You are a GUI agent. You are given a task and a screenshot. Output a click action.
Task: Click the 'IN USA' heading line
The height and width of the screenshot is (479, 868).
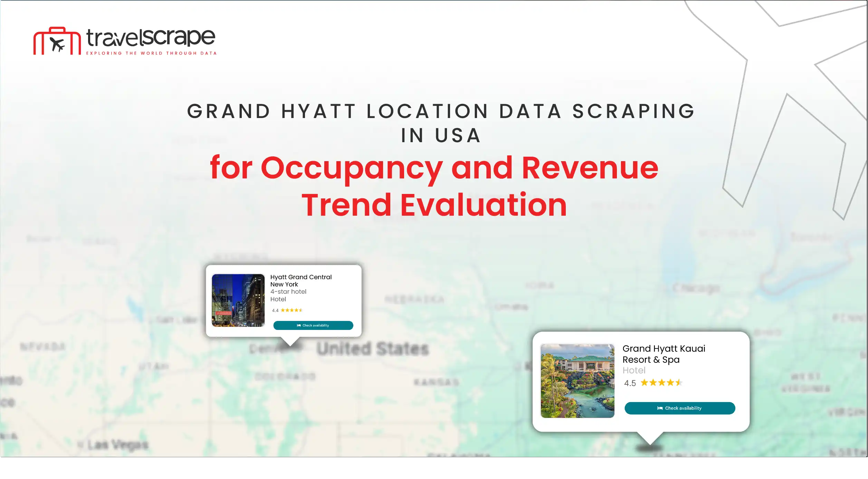click(x=441, y=135)
